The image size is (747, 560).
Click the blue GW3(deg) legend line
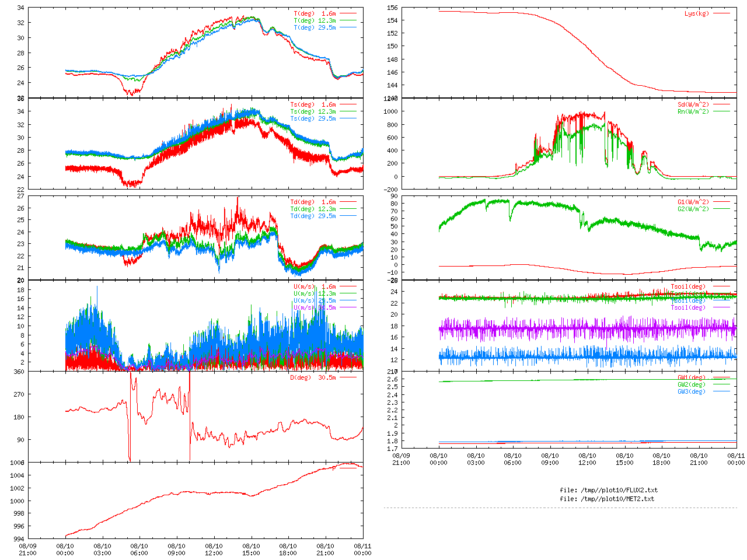point(721,391)
